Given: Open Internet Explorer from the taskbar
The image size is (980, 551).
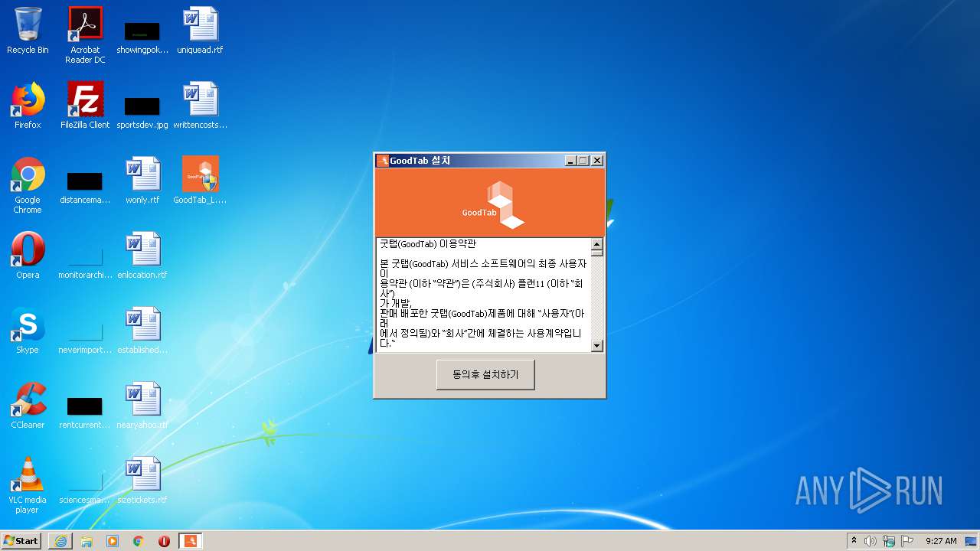Looking at the screenshot, I should 60,541.
